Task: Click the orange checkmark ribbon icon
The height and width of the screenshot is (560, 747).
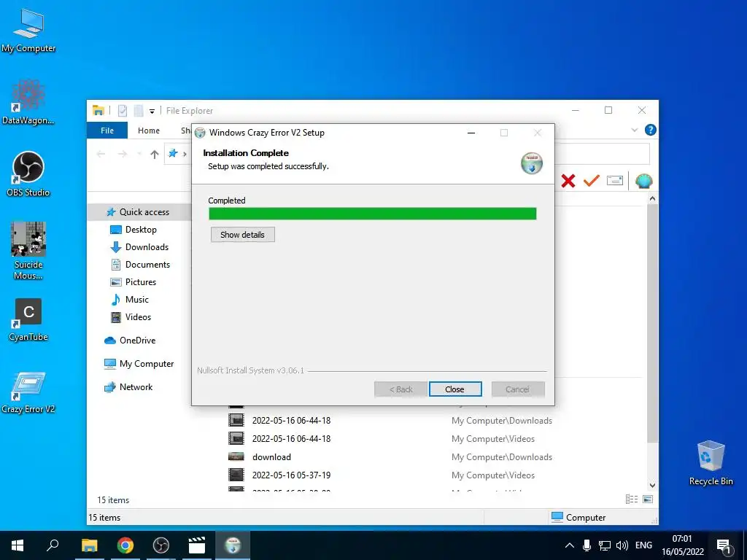Action: [591, 181]
